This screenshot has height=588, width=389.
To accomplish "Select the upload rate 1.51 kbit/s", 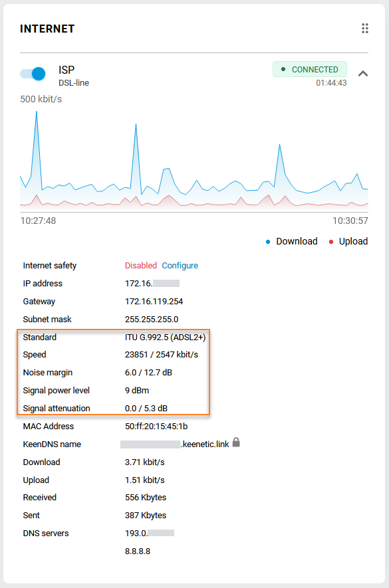I will (144, 480).
